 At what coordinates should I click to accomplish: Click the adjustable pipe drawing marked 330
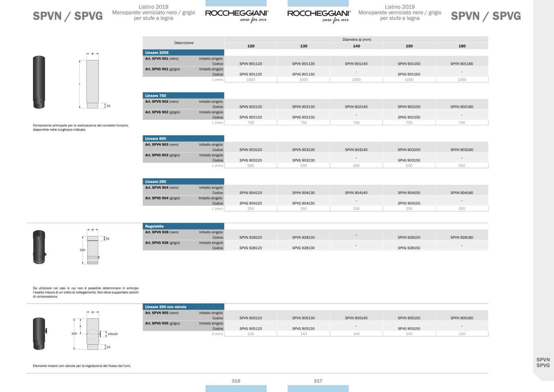coord(92,249)
